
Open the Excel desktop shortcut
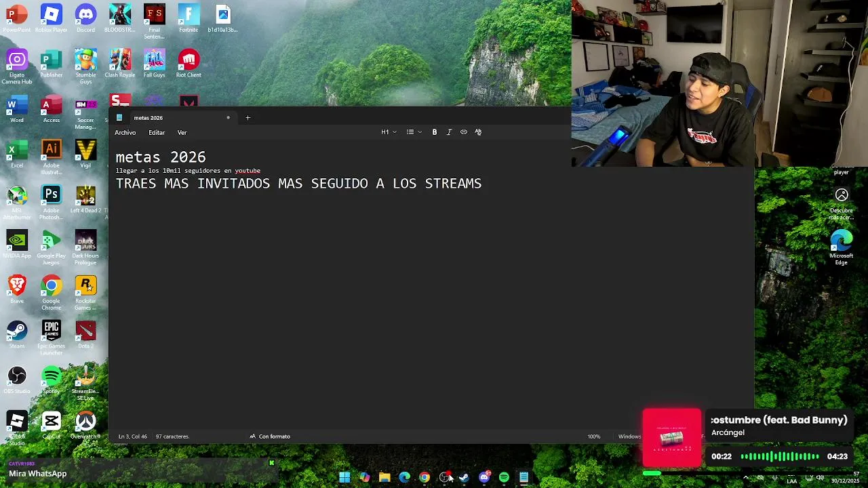[x=17, y=155]
